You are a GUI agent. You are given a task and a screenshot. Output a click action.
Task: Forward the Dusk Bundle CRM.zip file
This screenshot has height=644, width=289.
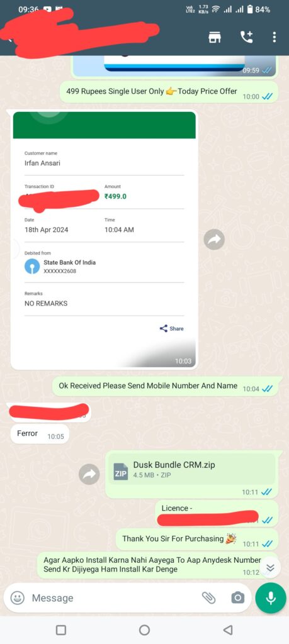pos(89,474)
